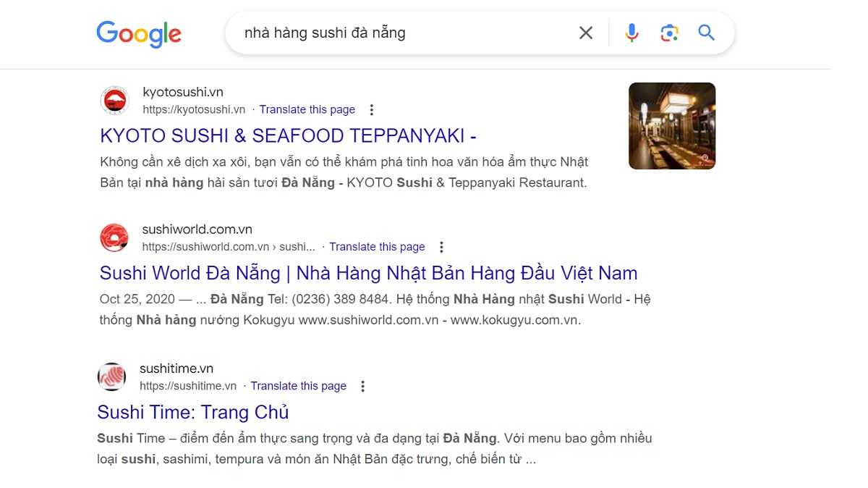
Task: Click the sushitime.vn site favicon
Action: (x=111, y=376)
